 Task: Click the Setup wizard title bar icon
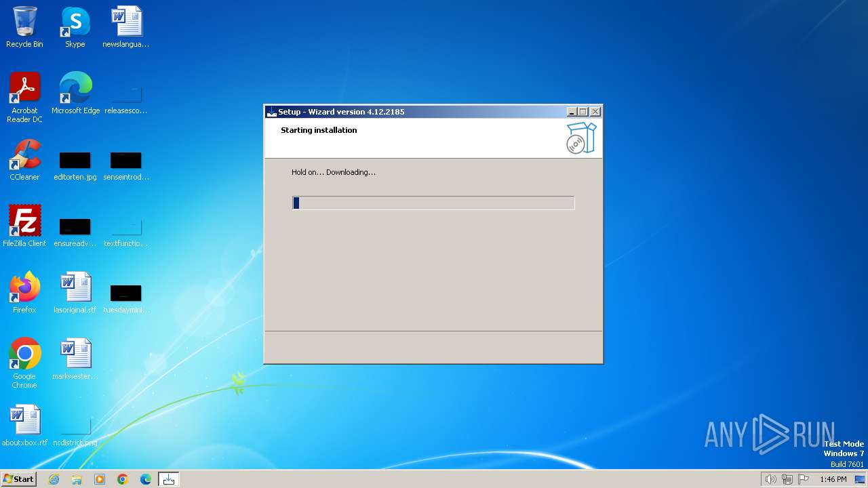pyautogui.click(x=272, y=112)
